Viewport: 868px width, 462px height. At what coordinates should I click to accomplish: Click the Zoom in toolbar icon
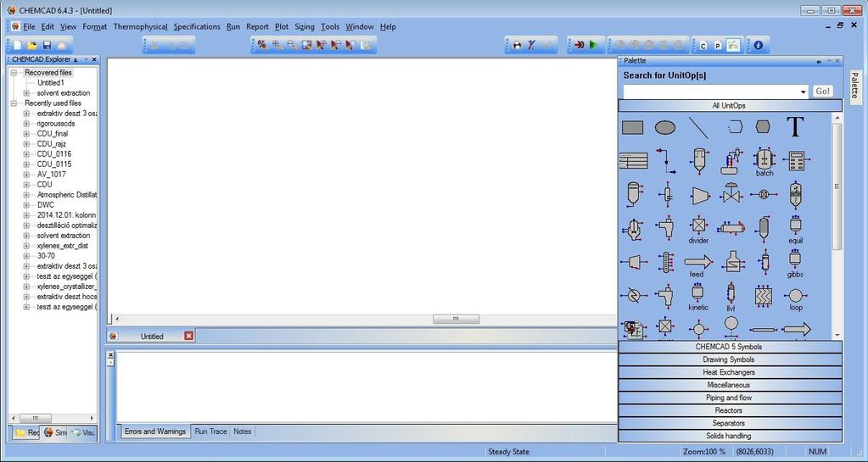[277, 46]
